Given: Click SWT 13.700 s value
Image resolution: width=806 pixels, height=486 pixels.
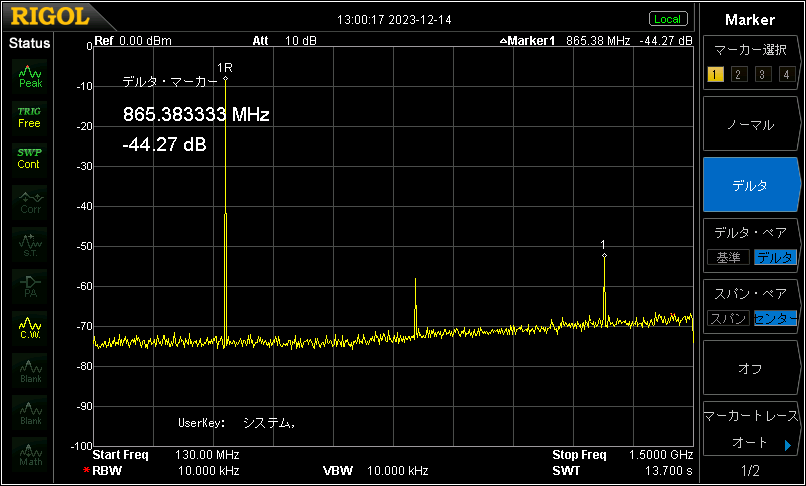Looking at the screenshot, I should [669, 471].
